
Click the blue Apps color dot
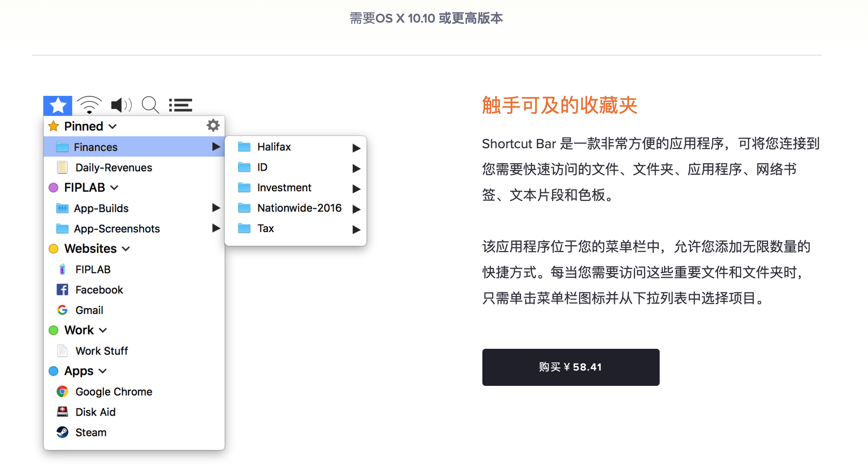pyautogui.click(x=54, y=371)
